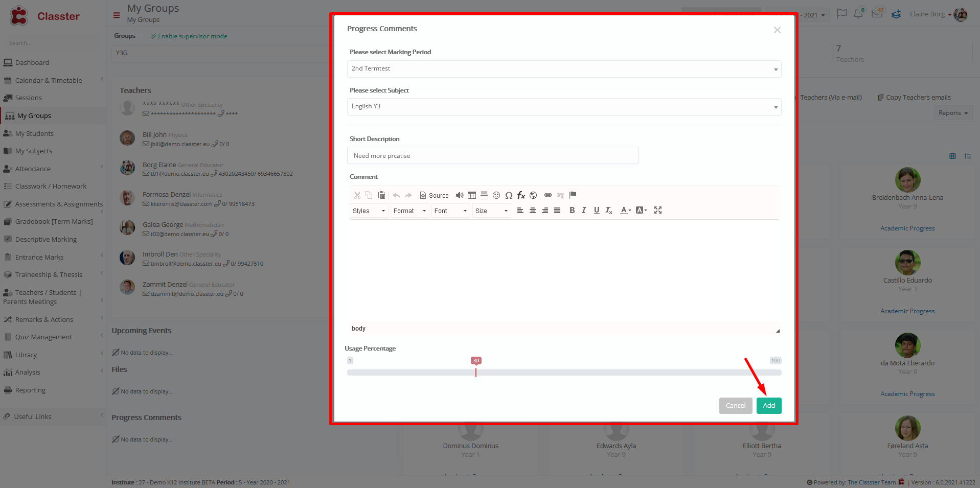Align the comment text left
The height and width of the screenshot is (488, 980).
click(520, 210)
